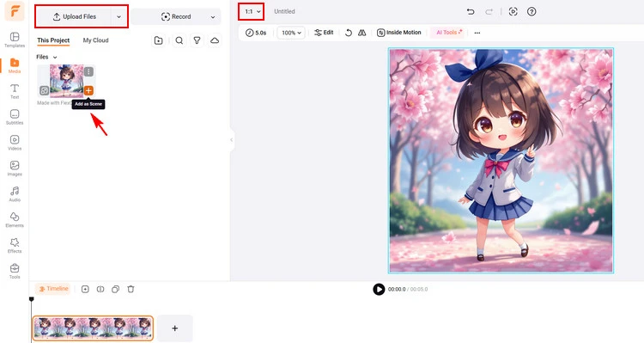Collapse the left media panel
644x343 pixels.
[x=232, y=140]
